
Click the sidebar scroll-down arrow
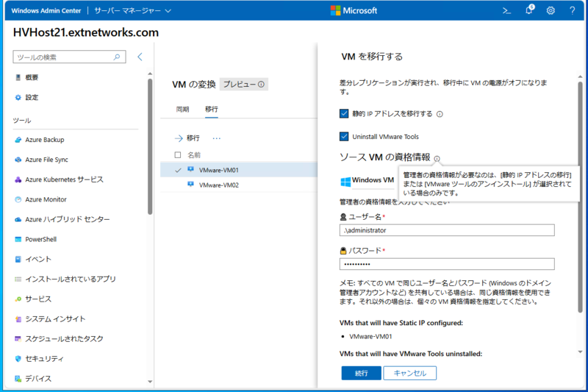[x=150, y=382]
